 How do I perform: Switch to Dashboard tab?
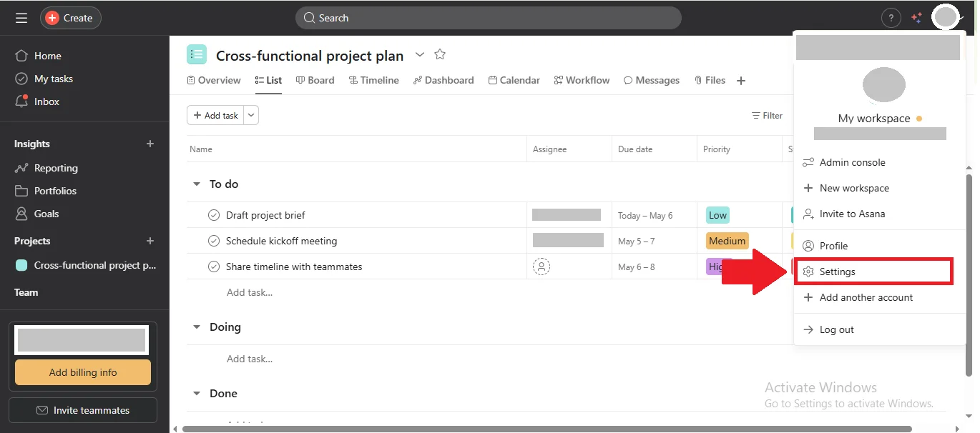coord(444,80)
